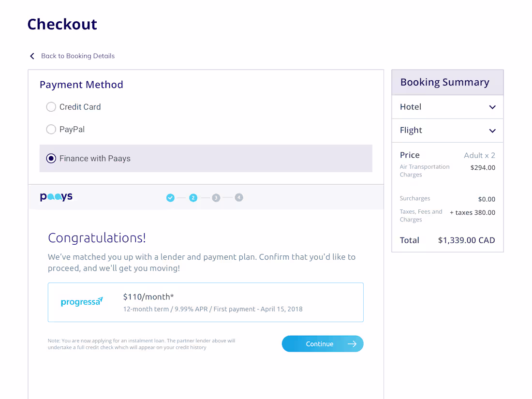Select Finance with Paays option

(x=51, y=158)
